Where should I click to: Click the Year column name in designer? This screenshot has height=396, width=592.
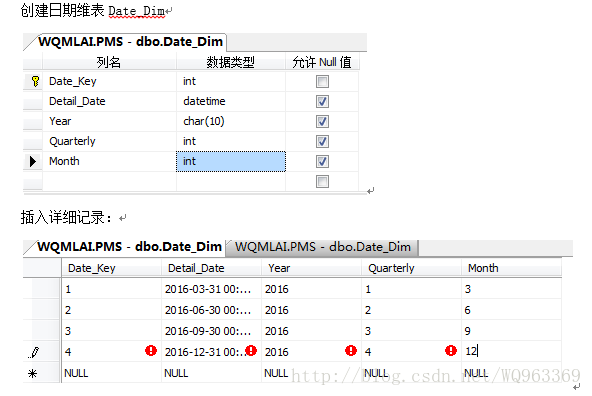109,121
